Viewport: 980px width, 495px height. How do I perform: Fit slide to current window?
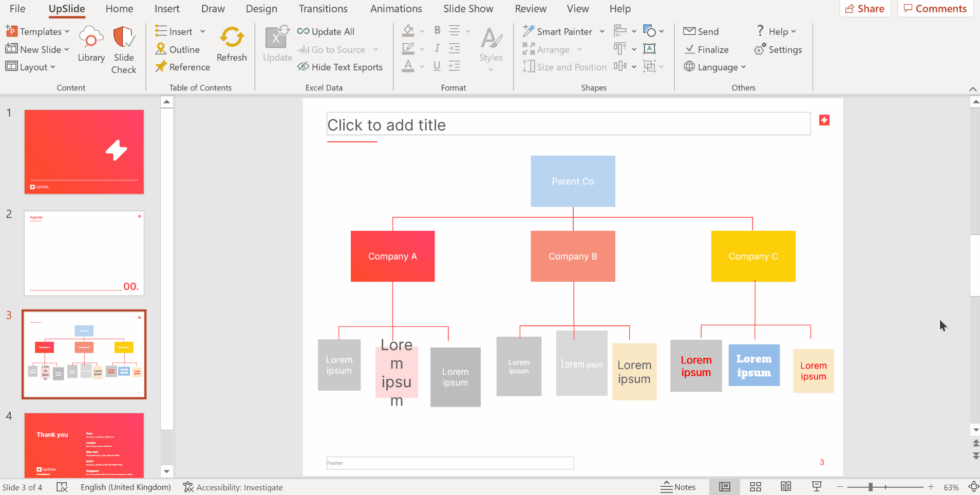pos(973,487)
